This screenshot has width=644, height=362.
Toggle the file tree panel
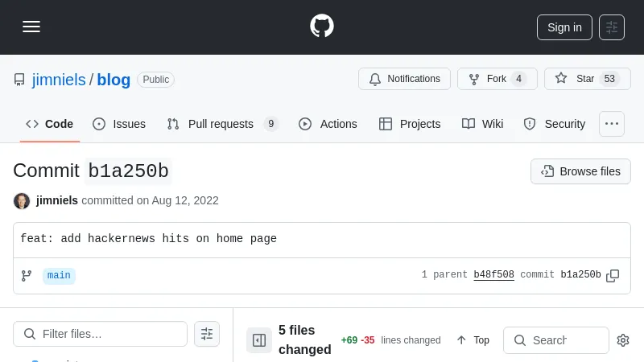click(x=259, y=340)
